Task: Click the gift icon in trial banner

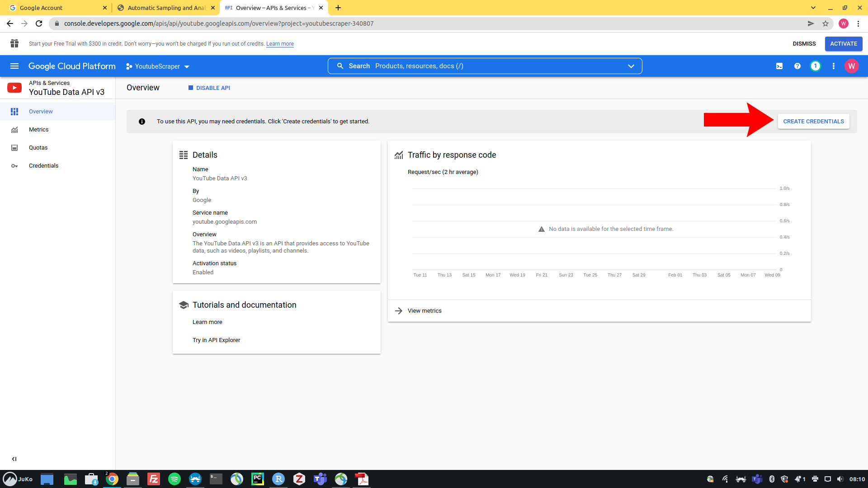Action: pos(14,43)
